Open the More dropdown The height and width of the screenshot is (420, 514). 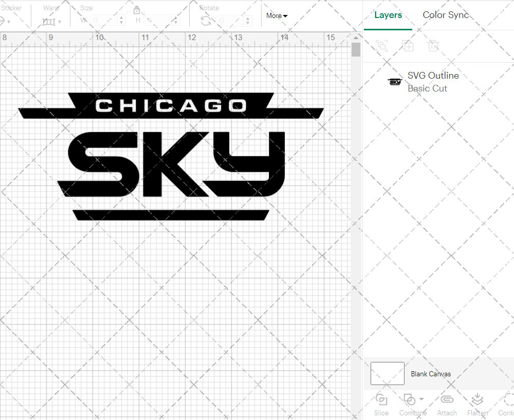(x=277, y=15)
